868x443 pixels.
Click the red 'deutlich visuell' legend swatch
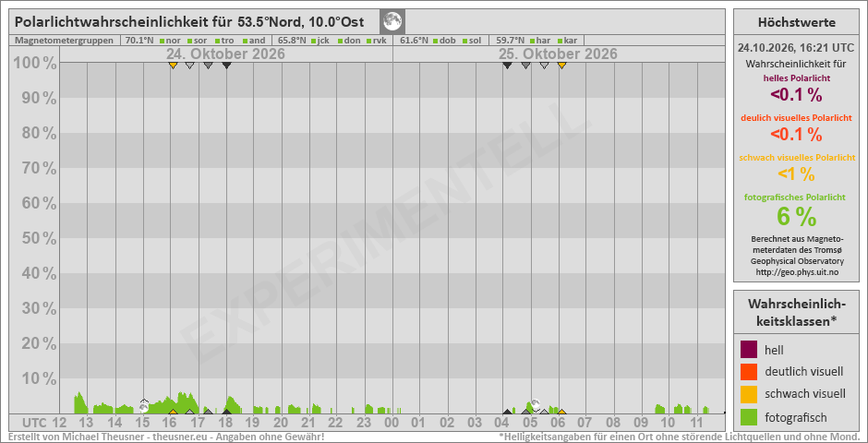point(749,372)
